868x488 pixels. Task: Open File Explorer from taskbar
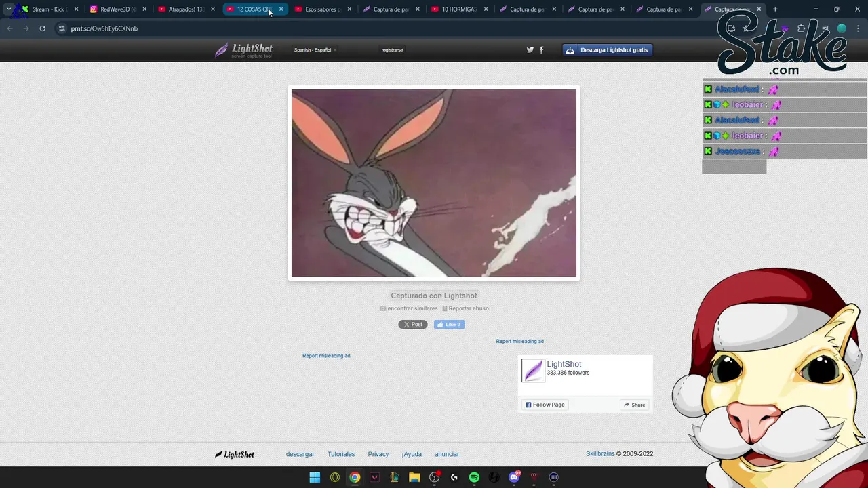pyautogui.click(x=414, y=477)
